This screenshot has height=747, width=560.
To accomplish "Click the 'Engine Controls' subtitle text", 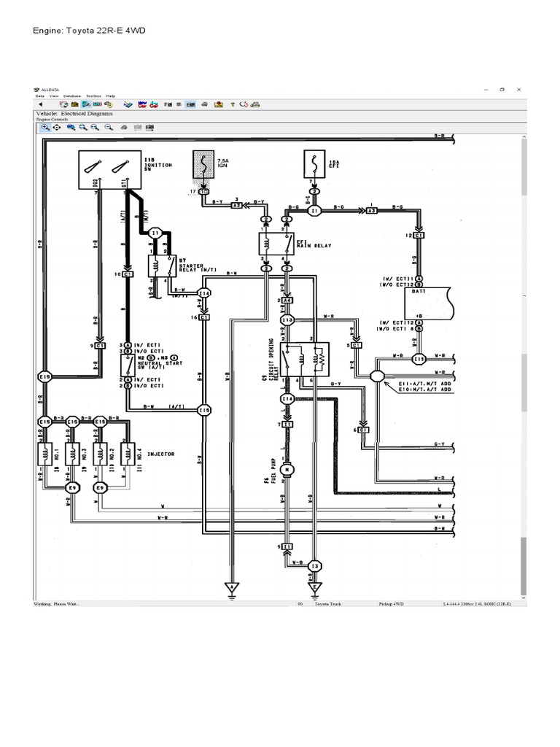I will coord(52,119).
